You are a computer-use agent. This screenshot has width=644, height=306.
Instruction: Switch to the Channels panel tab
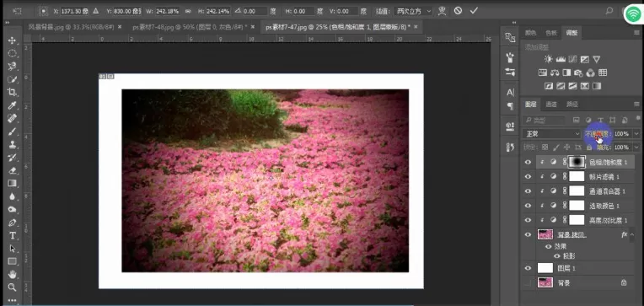551,105
